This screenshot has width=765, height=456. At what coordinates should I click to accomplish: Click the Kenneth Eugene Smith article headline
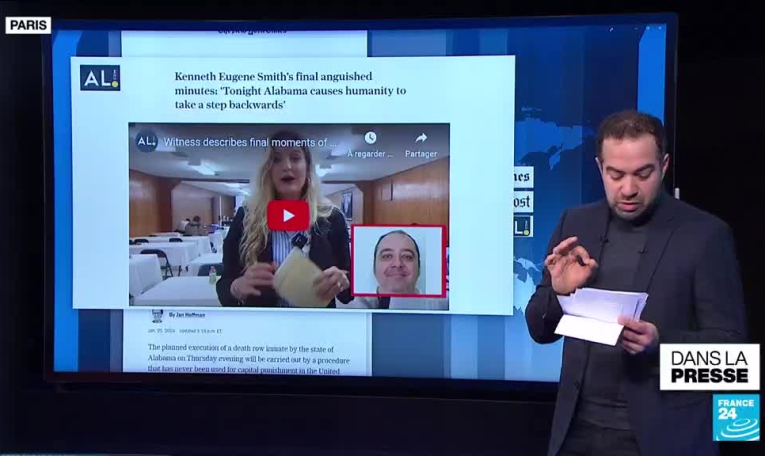[290, 90]
